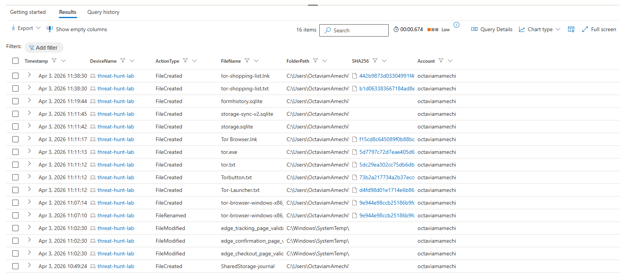This screenshot has height=280, width=644.
Task: Toggle the select-all header checkbox
Action: pyautogui.click(x=15, y=61)
